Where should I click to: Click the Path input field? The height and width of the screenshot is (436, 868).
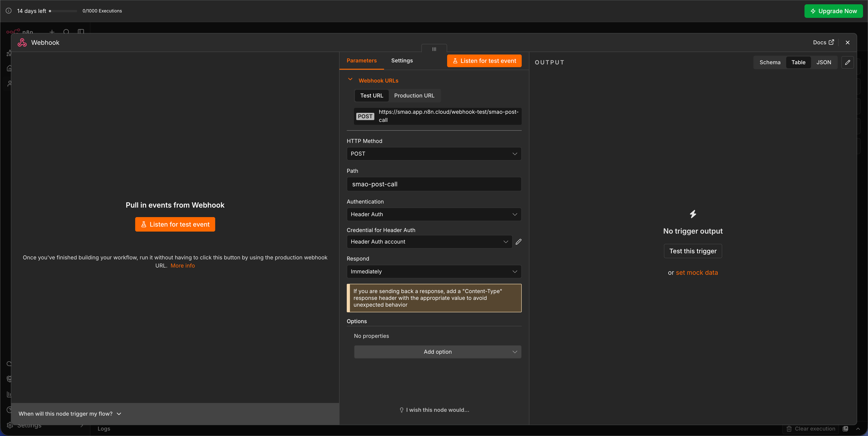coord(434,184)
